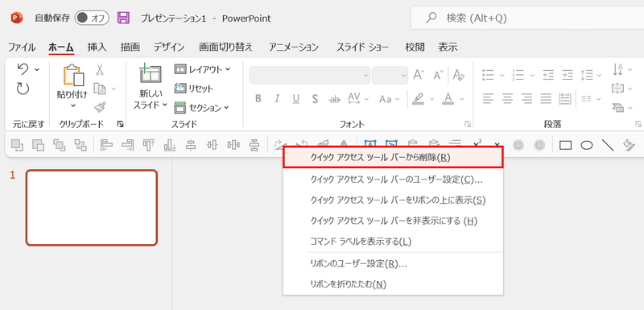This screenshot has height=310, width=644.
Task: Toggle the AutoSave switch
Action: pyautogui.click(x=92, y=18)
